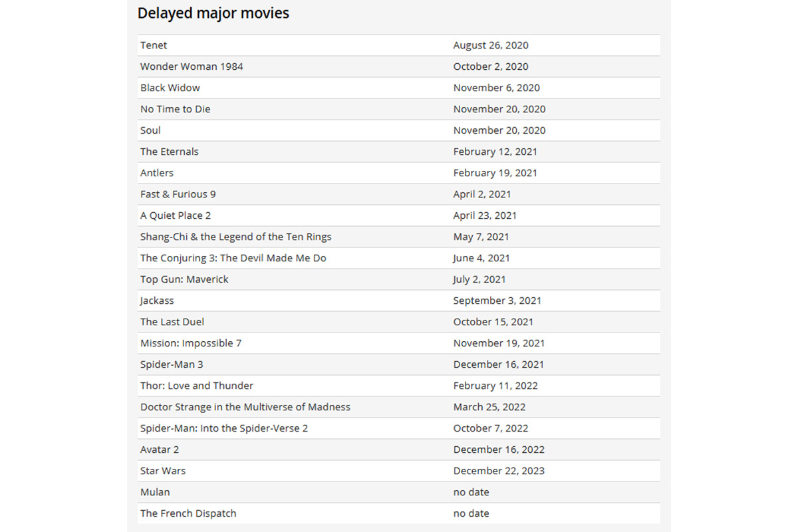Select the Tenet movie title

(x=154, y=45)
